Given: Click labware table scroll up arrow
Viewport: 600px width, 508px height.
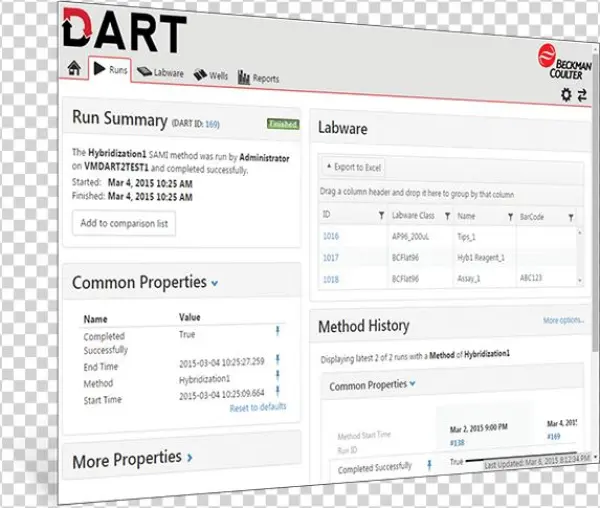Looking at the screenshot, I should (580, 232).
